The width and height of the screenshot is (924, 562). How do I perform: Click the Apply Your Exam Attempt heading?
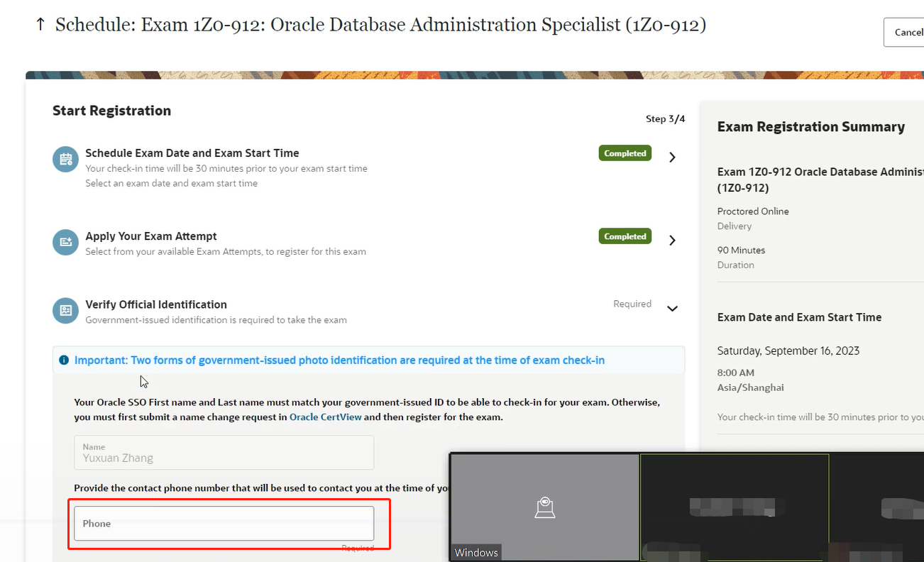(x=151, y=236)
